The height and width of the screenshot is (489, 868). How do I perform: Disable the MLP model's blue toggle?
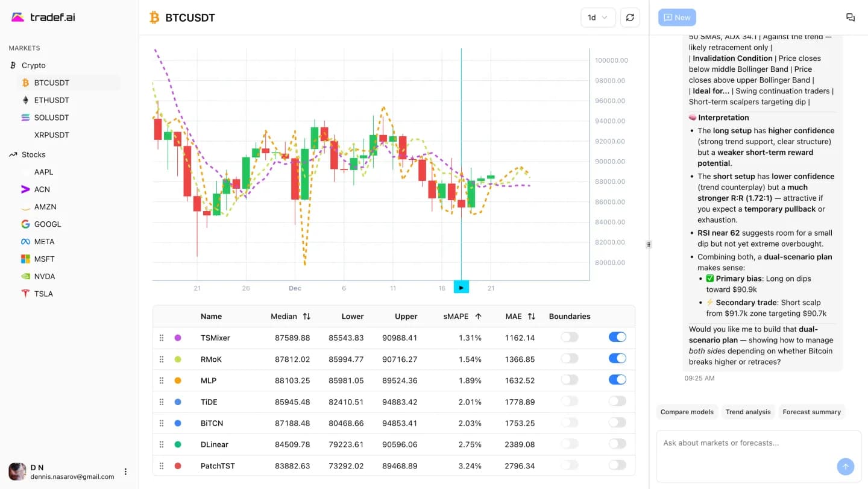[x=617, y=380]
